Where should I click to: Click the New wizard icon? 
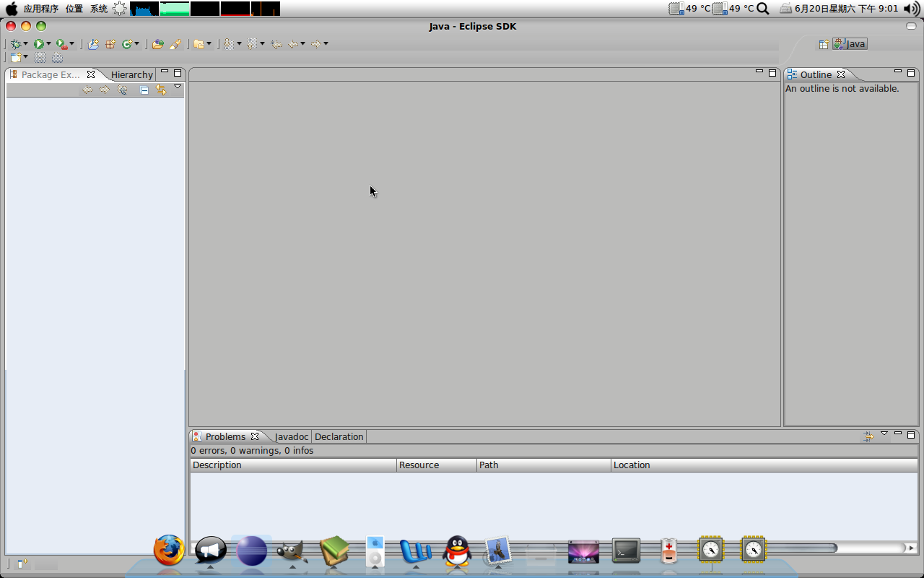16,57
